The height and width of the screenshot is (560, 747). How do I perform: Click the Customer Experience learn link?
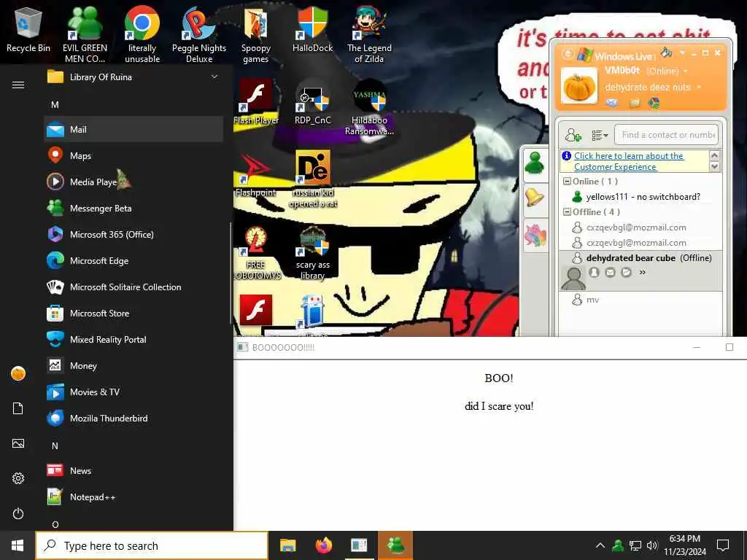pos(629,161)
